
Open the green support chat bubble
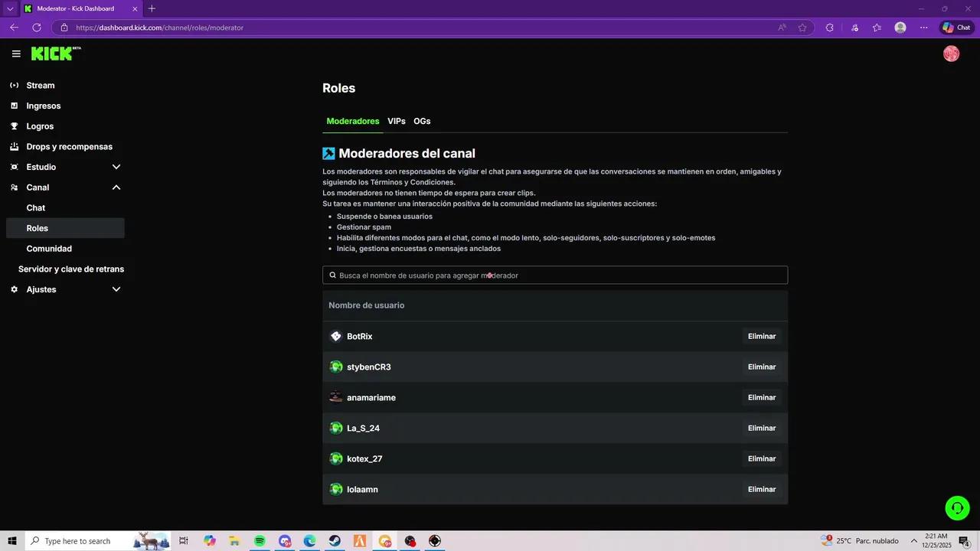pyautogui.click(x=957, y=507)
